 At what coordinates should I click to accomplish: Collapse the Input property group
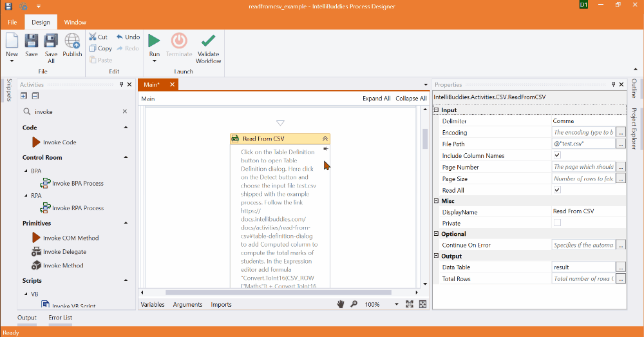click(437, 110)
